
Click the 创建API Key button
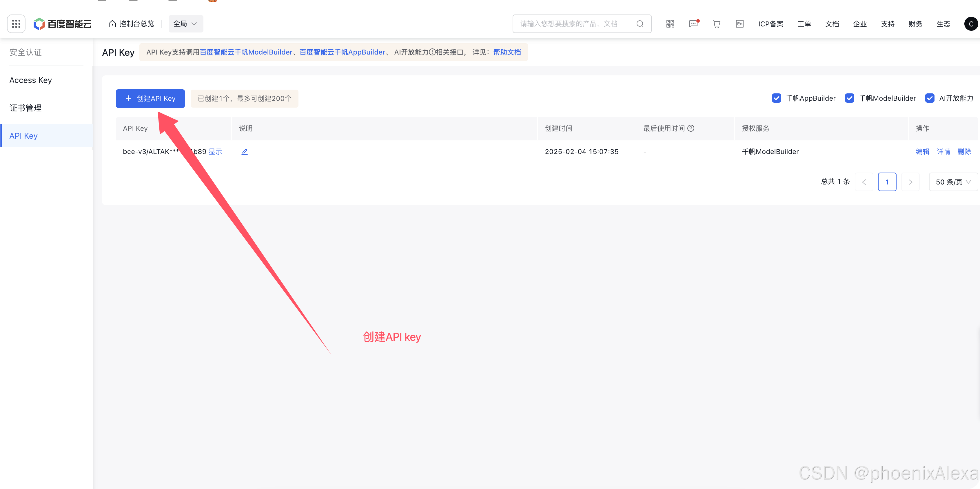[x=150, y=99]
